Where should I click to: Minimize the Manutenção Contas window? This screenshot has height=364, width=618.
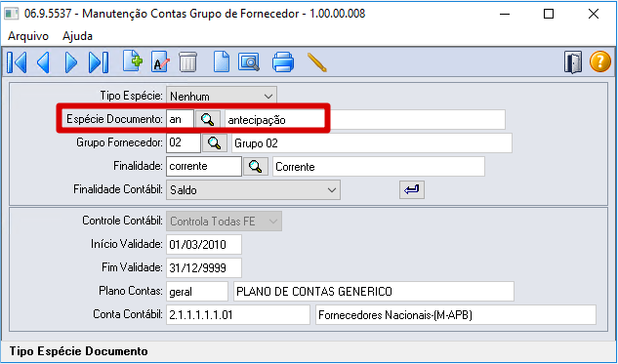pyautogui.click(x=505, y=14)
